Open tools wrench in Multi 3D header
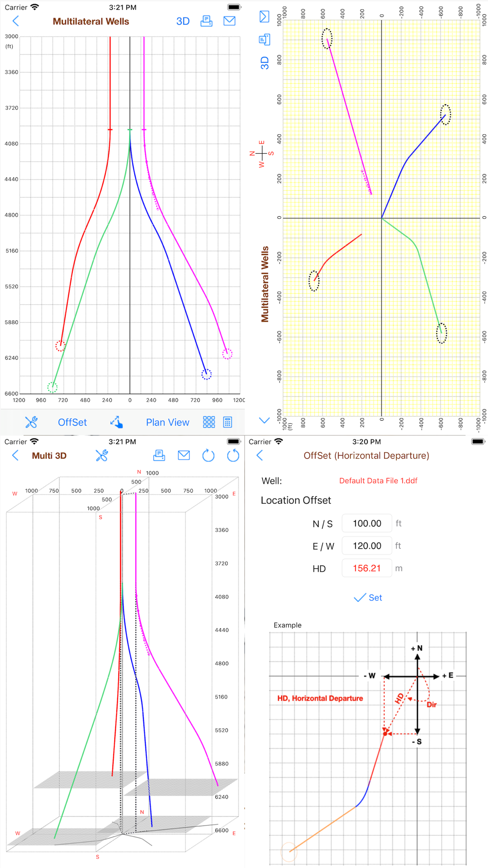 (102, 455)
